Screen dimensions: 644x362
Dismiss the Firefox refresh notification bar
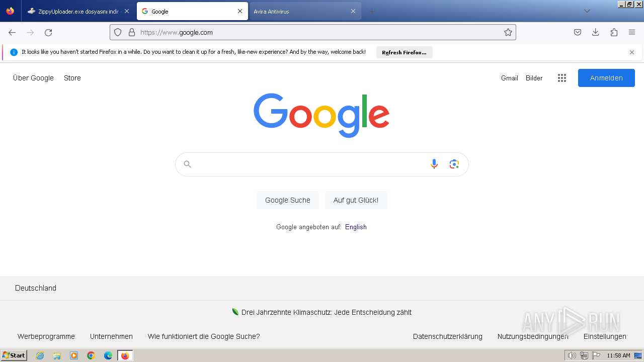[632, 52]
